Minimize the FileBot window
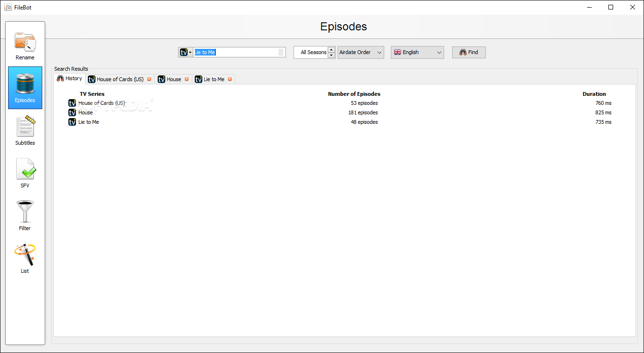This screenshot has width=644, height=353. coord(589,7)
